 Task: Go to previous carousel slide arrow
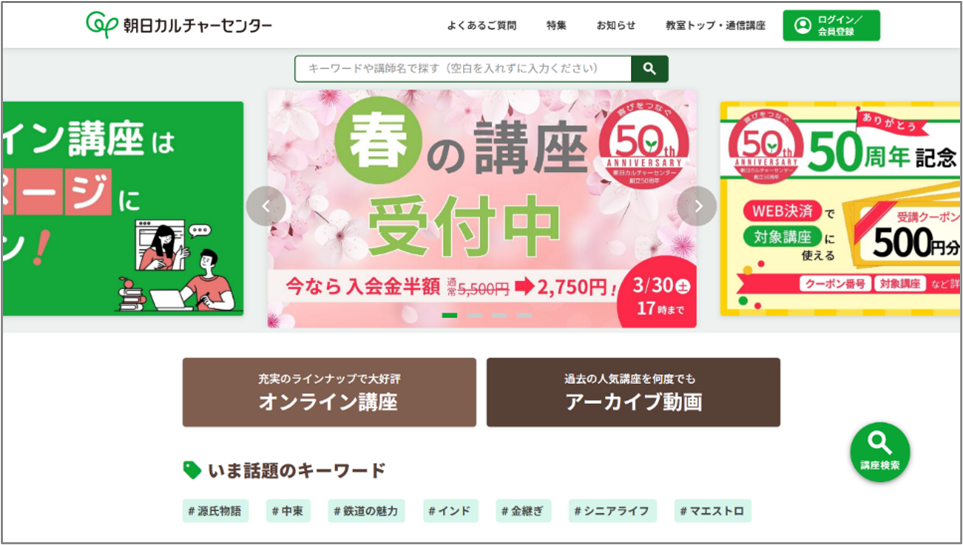click(266, 206)
